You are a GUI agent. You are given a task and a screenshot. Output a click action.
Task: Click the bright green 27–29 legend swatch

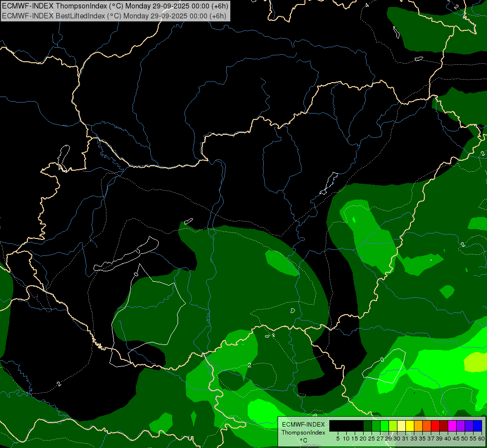[385, 426]
